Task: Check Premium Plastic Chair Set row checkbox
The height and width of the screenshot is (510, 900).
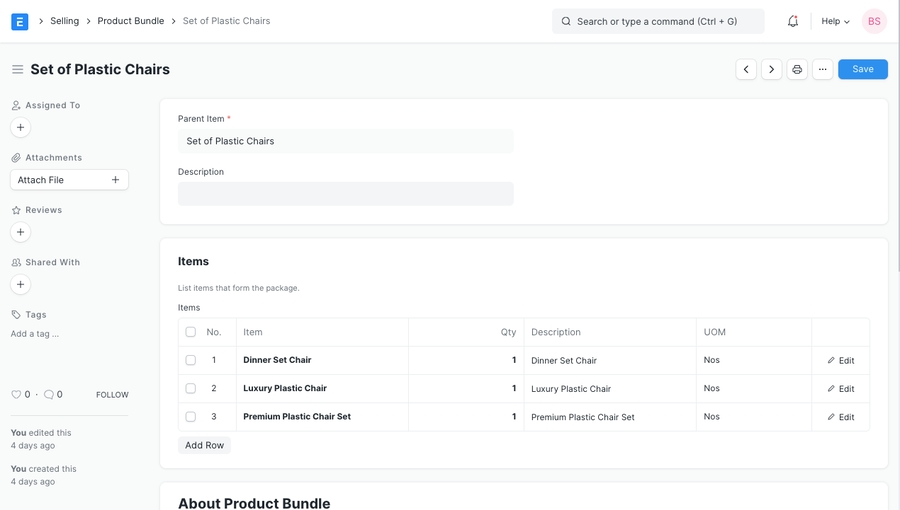Action: click(191, 416)
